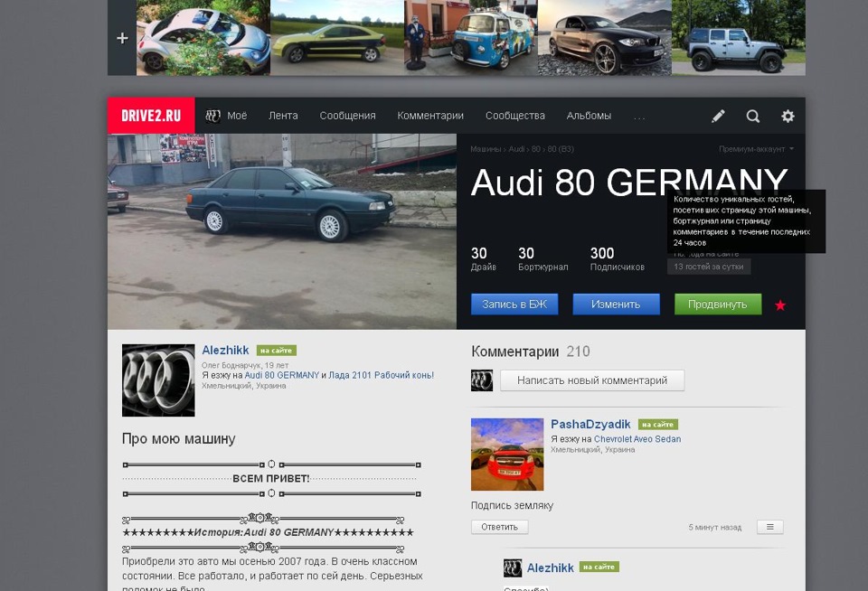Image resolution: width=868 pixels, height=591 pixels.
Task: Click the 13 гостей за сутки badge
Action: (709, 267)
